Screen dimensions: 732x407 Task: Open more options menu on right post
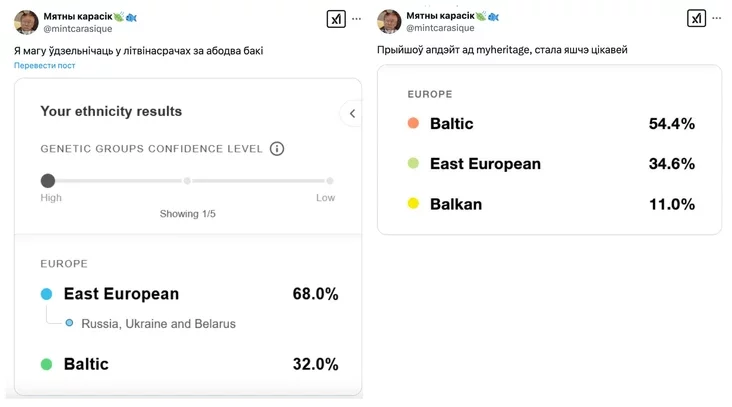[717, 19]
